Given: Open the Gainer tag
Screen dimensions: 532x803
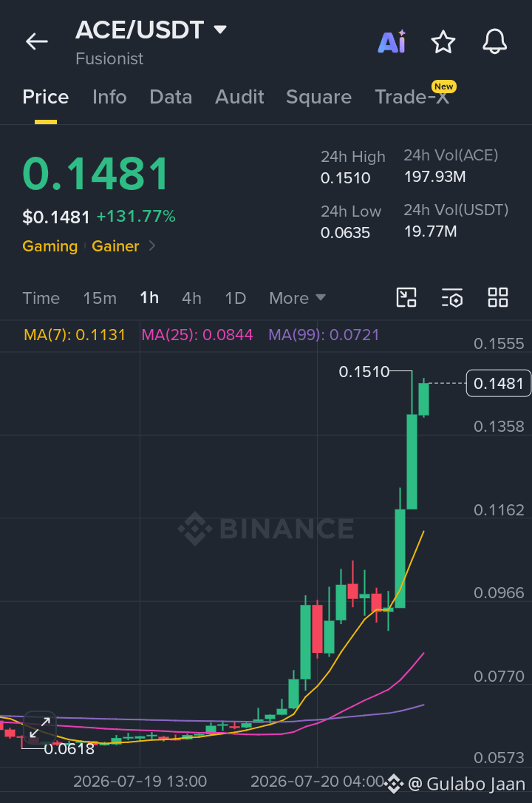Looking at the screenshot, I should click(x=115, y=246).
